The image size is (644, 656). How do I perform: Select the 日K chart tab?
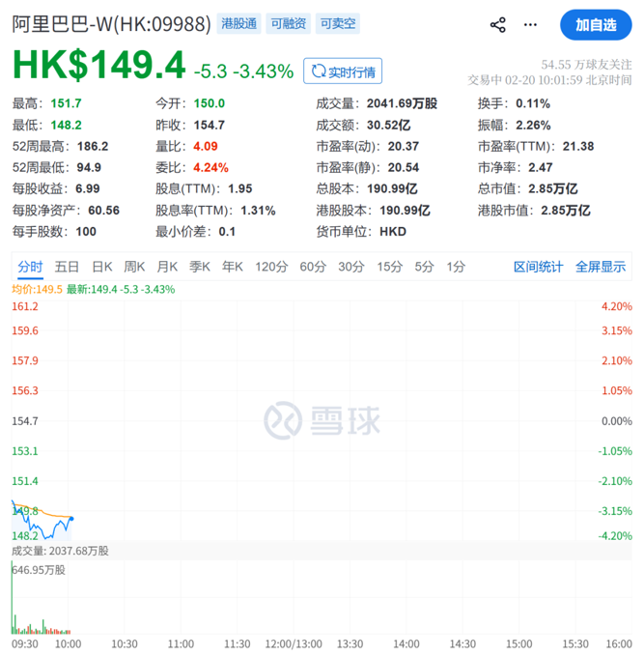pyautogui.click(x=101, y=267)
